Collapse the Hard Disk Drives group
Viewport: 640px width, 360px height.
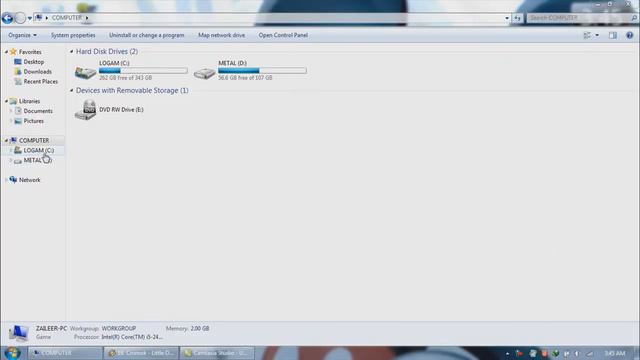[x=71, y=51]
